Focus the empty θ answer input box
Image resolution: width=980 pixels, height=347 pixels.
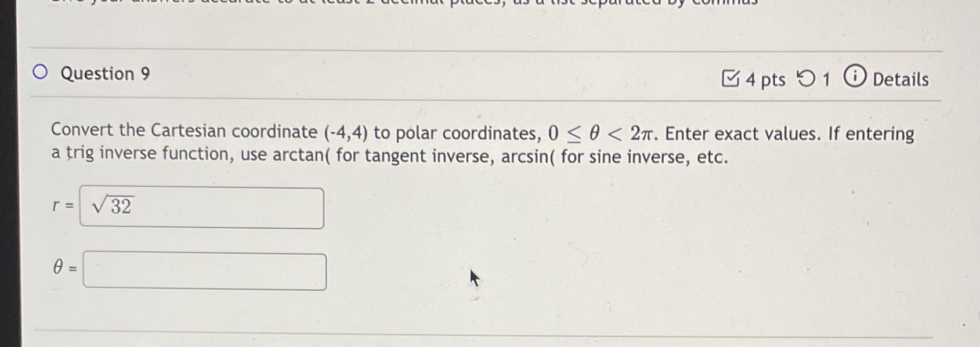(x=205, y=270)
